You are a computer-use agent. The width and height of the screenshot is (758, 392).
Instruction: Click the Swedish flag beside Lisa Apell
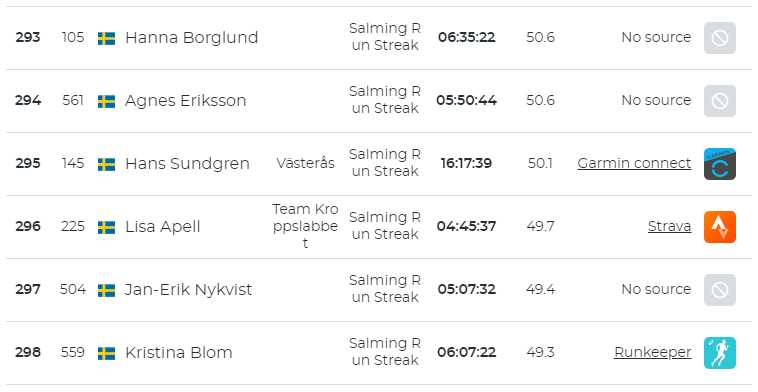pos(106,227)
